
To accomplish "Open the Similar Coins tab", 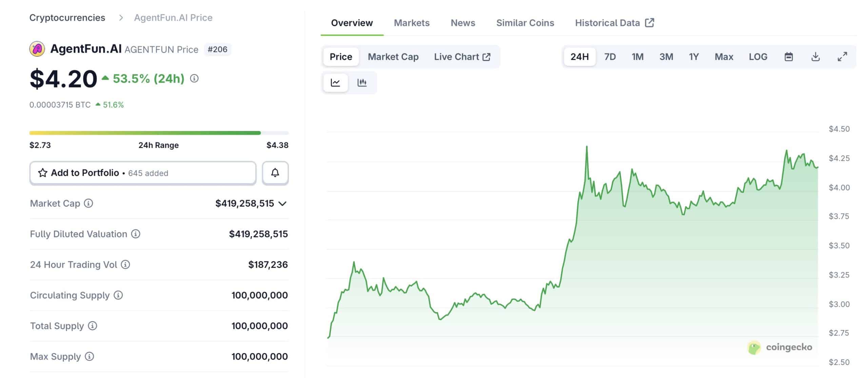I will (x=525, y=23).
